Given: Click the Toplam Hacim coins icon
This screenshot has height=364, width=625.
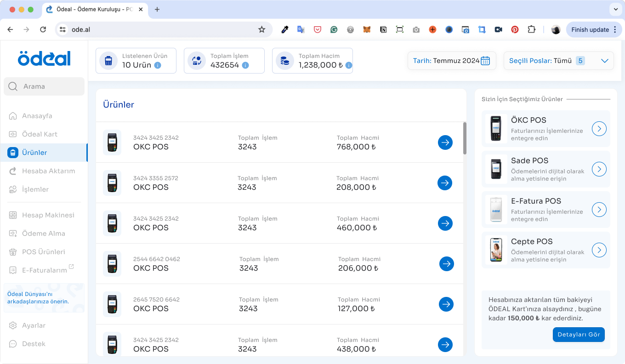Looking at the screenshot, I should 285,61.
